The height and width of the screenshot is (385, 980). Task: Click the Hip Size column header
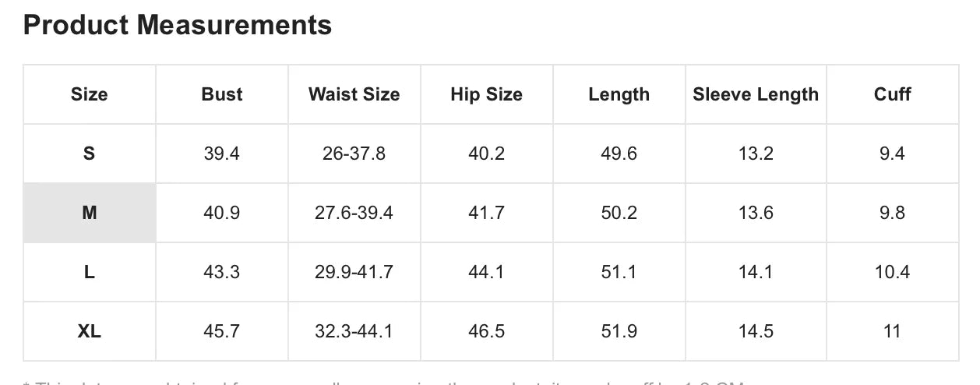click(486, 94)
